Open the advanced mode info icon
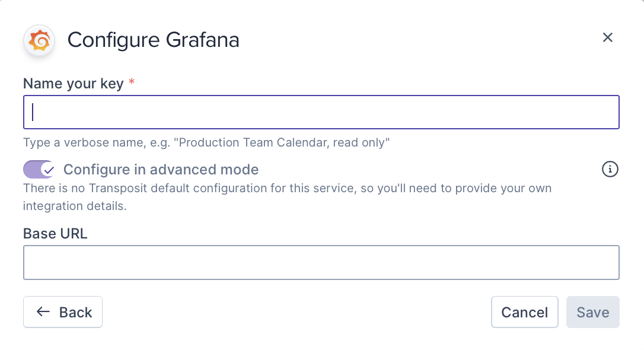This screenshot has height=350, width=644. pyautogui.click(x=610, y=170)
